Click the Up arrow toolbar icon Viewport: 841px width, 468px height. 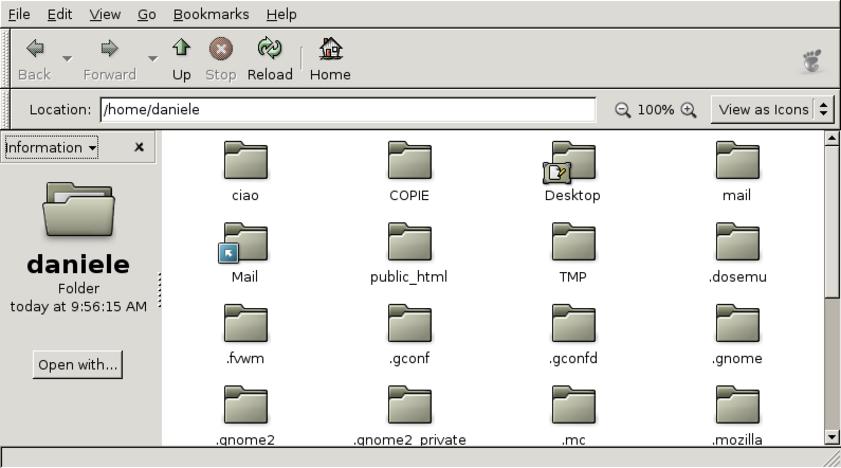pyautogui.click(x=181, y=49)
